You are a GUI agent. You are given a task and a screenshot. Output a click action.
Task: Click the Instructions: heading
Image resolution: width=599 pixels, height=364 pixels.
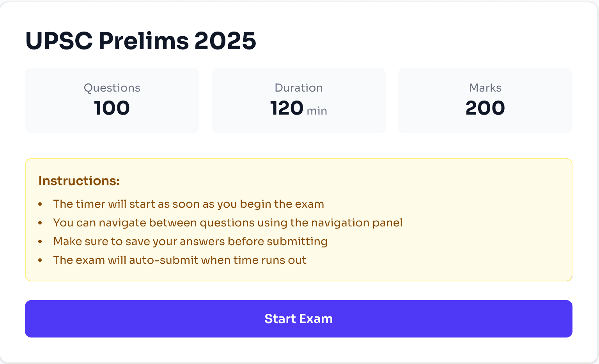coord(79,181)
